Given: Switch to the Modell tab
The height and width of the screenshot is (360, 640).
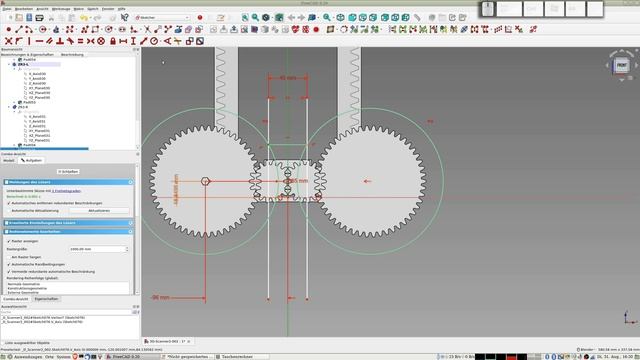Looking at the screenshot, I should click(x=9, y=160).
